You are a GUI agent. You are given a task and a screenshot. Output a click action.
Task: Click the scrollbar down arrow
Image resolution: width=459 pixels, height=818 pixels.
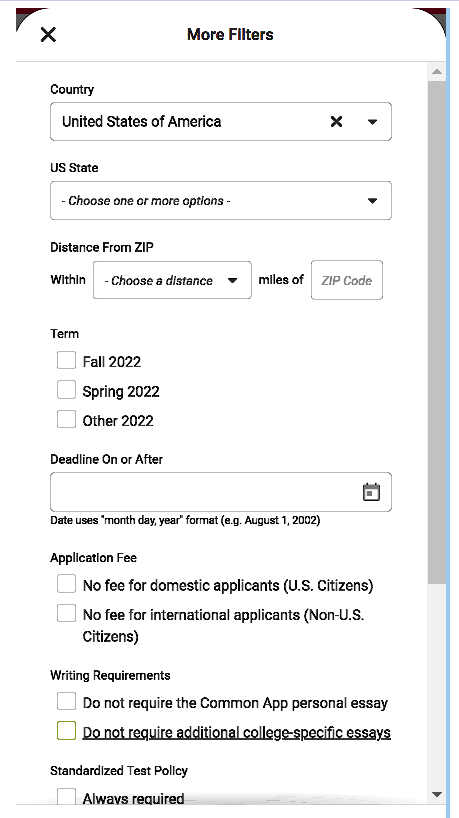click(437, 795)
